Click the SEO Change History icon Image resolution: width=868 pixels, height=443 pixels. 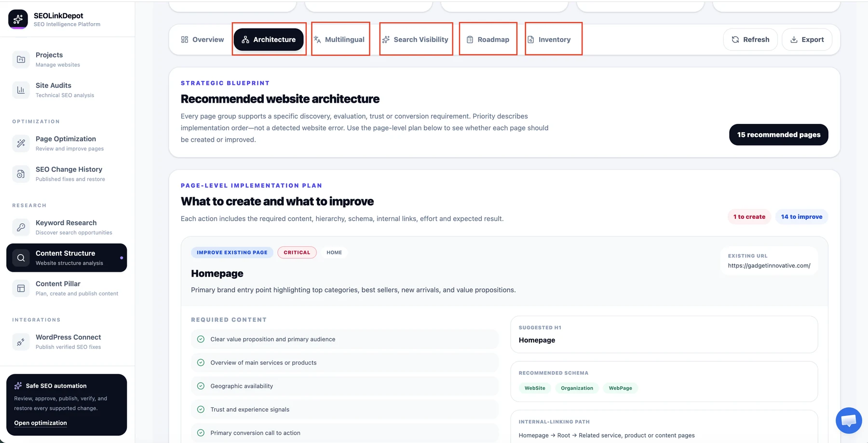pyautogui.click(x=21, y=174)
